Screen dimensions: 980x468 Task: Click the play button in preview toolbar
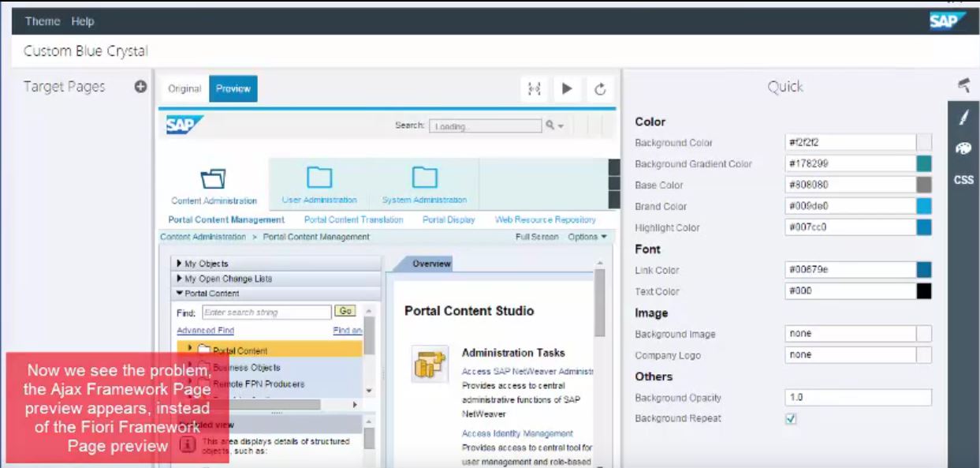pyautogui.click(x=567, y=89)
